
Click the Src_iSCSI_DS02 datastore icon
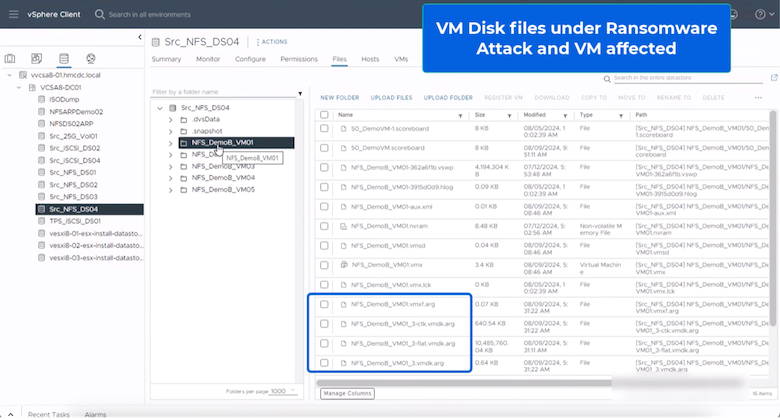tap(42, 148)
